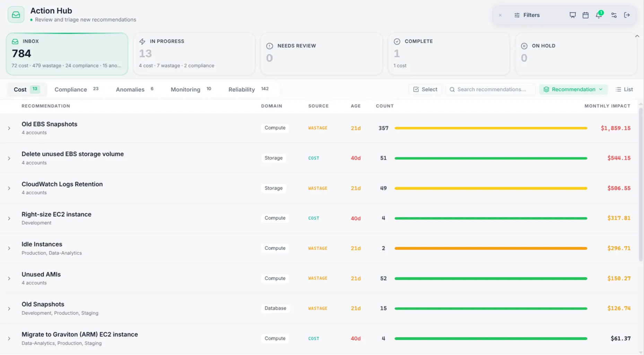Click the Filters sliders icon

(x=517, y=15)
